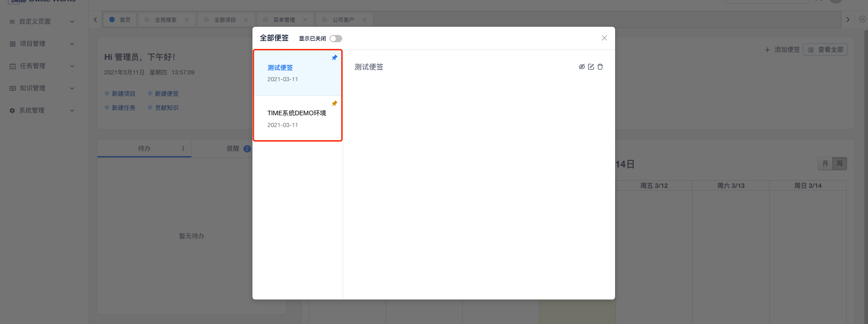
Task: Select the TIME系统DEMO环境 note in list
Action: point(296,118)
